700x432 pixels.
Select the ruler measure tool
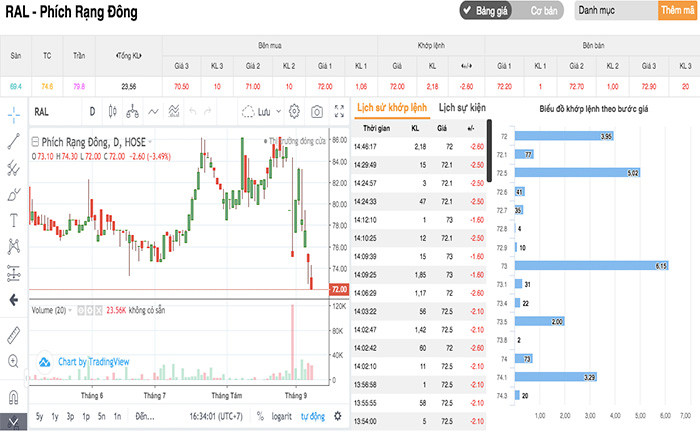[14, 334]
